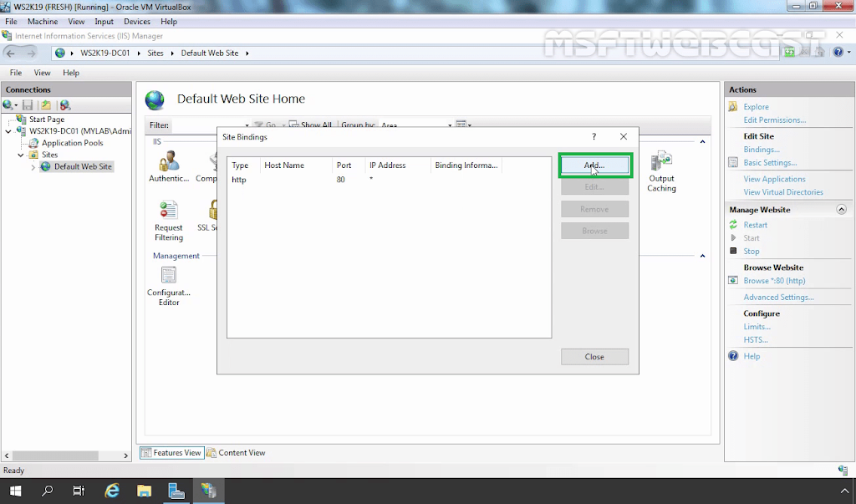
Task: Click the Host Name column header
Action: pyautogui.click(x=296, y=165)
